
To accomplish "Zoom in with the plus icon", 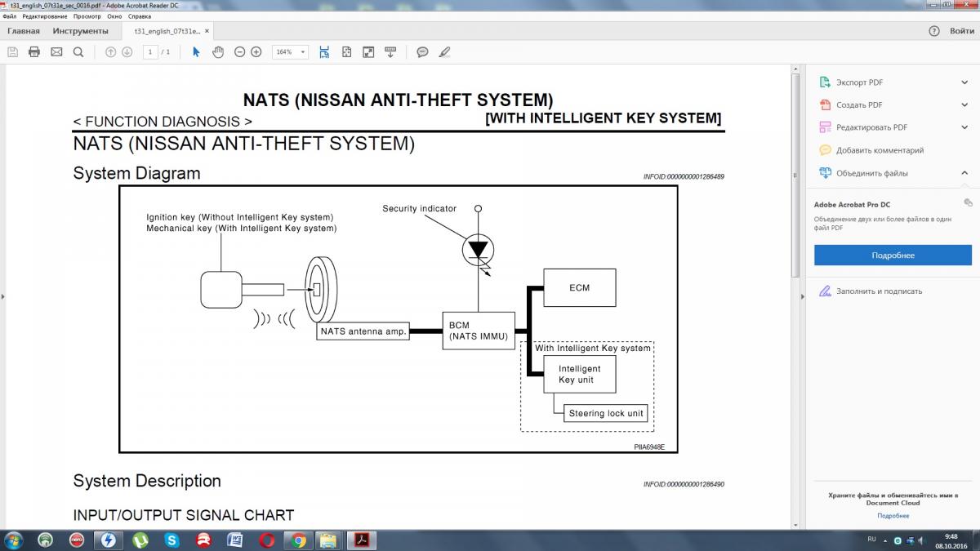I will point(256,51).
